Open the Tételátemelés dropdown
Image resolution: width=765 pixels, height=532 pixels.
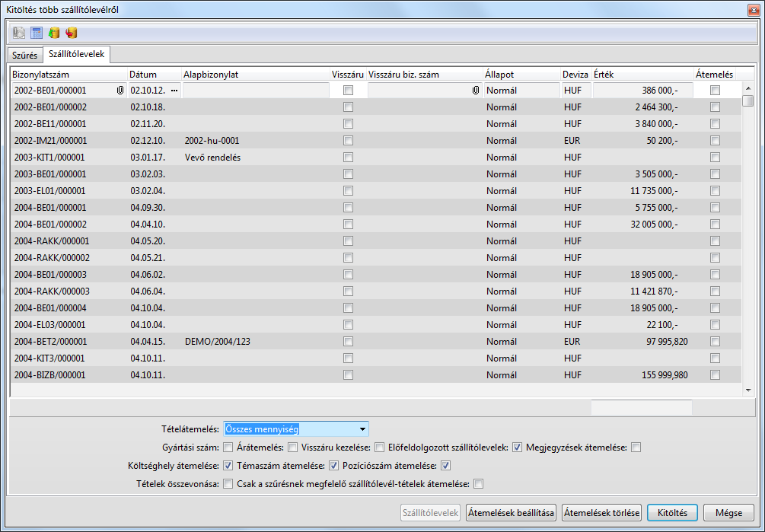coord(362,429)
